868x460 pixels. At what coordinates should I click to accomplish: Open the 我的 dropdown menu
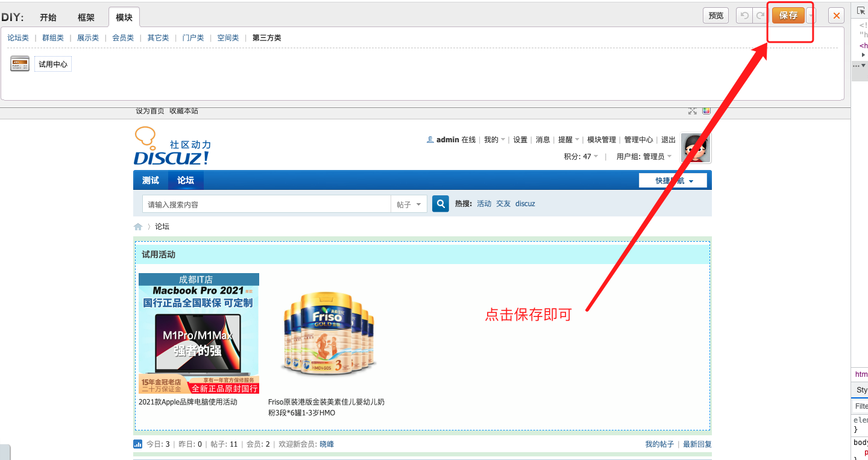tap(494, 140)
